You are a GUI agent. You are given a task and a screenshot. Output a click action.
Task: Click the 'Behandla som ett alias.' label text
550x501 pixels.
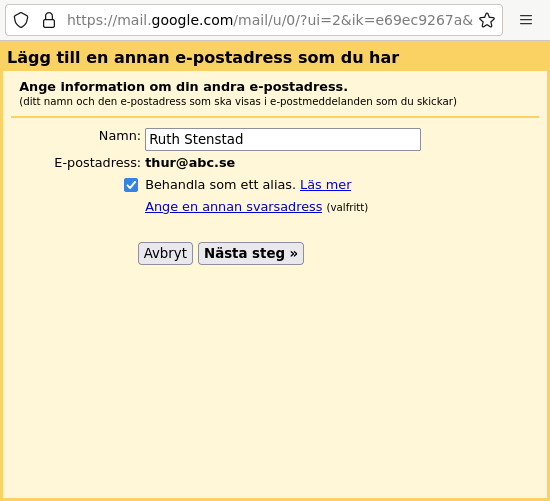point(221,185)
